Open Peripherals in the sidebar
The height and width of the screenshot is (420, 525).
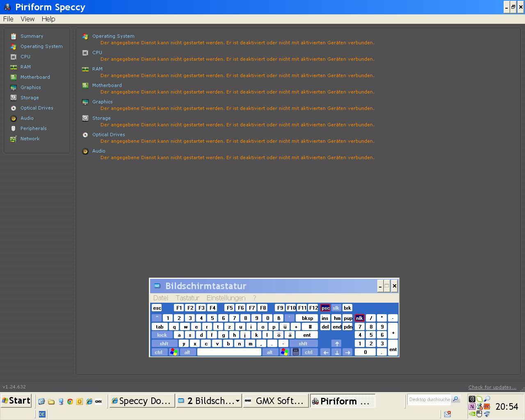click(x=28, y=128)
